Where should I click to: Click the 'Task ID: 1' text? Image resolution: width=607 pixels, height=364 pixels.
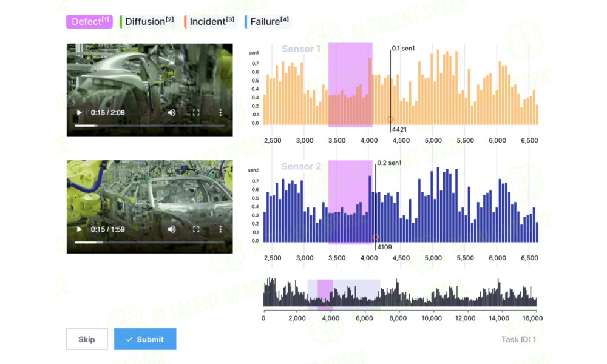[x=519, y=339]
